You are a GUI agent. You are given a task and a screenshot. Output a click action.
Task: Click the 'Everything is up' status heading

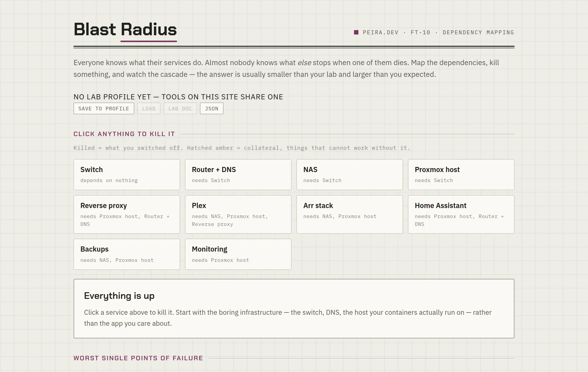click(119, 296)
